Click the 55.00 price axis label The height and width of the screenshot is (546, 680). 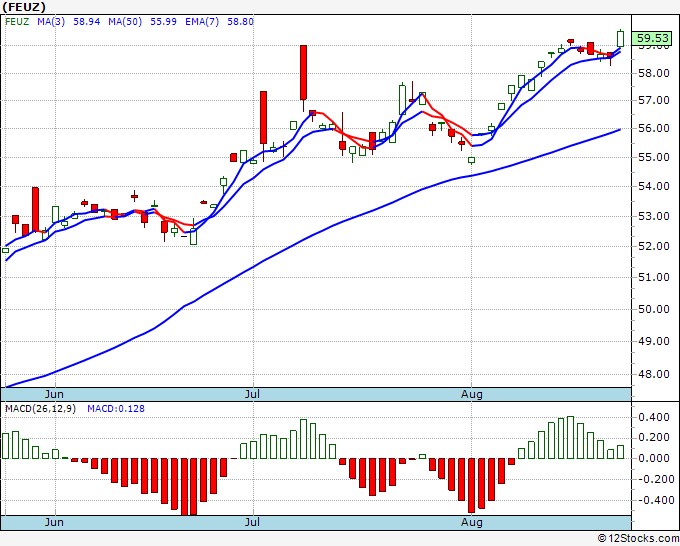654,157
